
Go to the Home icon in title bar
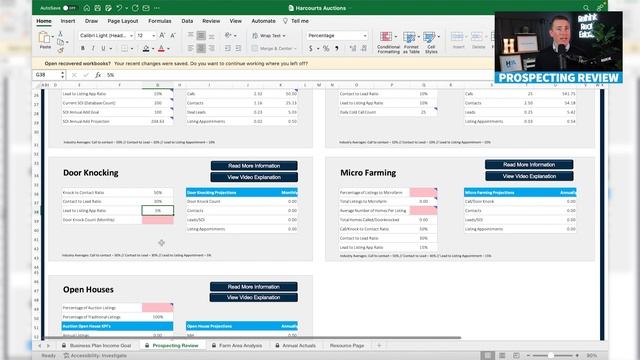[x=87, y=8]
